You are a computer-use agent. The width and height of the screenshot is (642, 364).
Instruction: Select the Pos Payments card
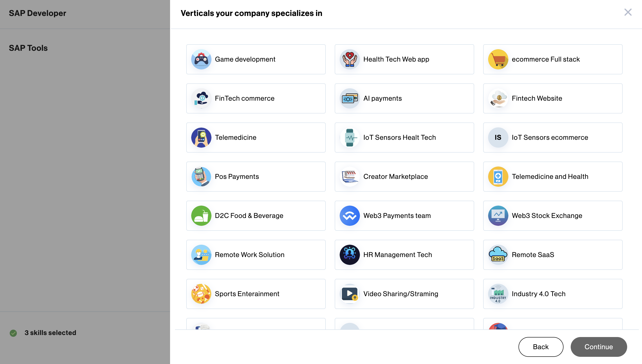click(x=256, y=177)
